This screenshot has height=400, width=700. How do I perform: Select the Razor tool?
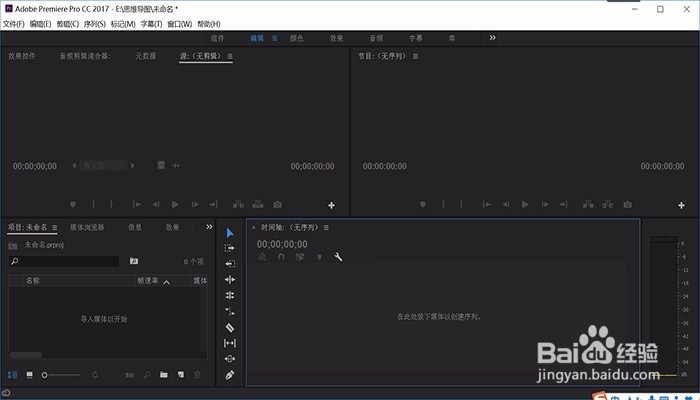pos(230,328)
